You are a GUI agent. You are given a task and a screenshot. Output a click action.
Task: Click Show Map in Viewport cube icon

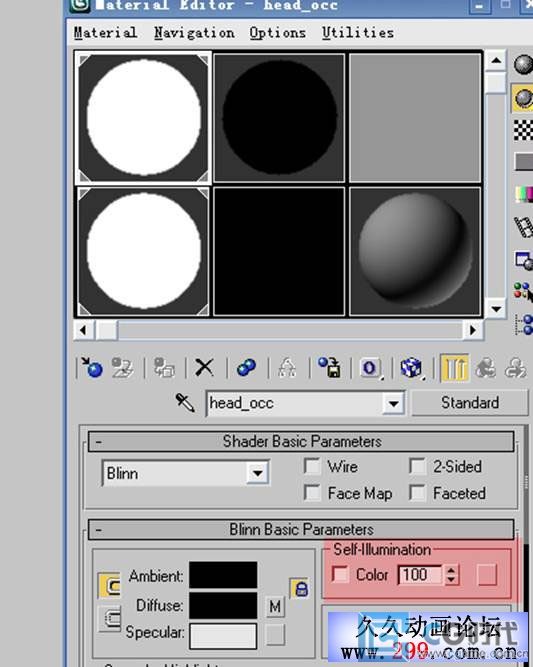click(x=411, y=368)
